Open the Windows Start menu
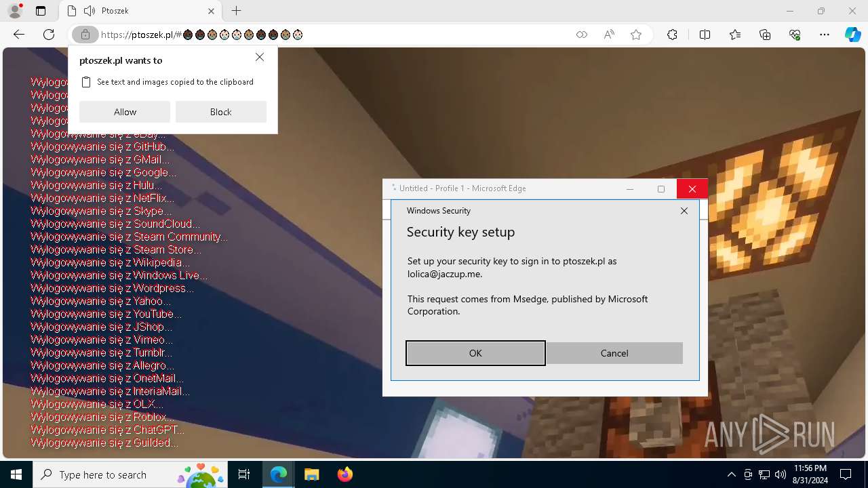This screenshot has height=488, width=868. click(16, 474)
